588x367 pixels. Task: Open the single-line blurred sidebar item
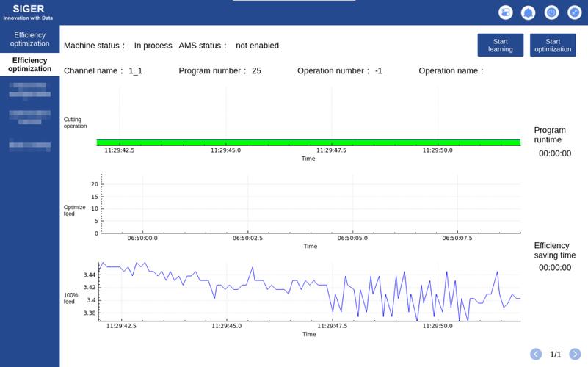(29, 145)
